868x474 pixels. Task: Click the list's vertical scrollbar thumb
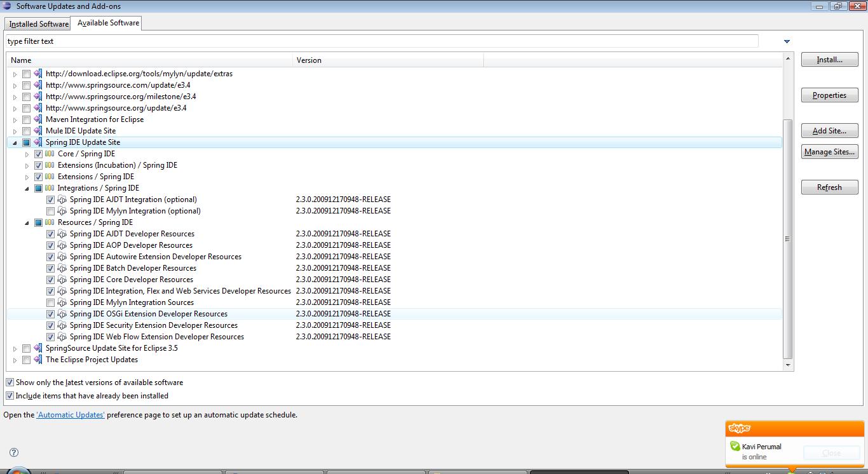[788, 239]
